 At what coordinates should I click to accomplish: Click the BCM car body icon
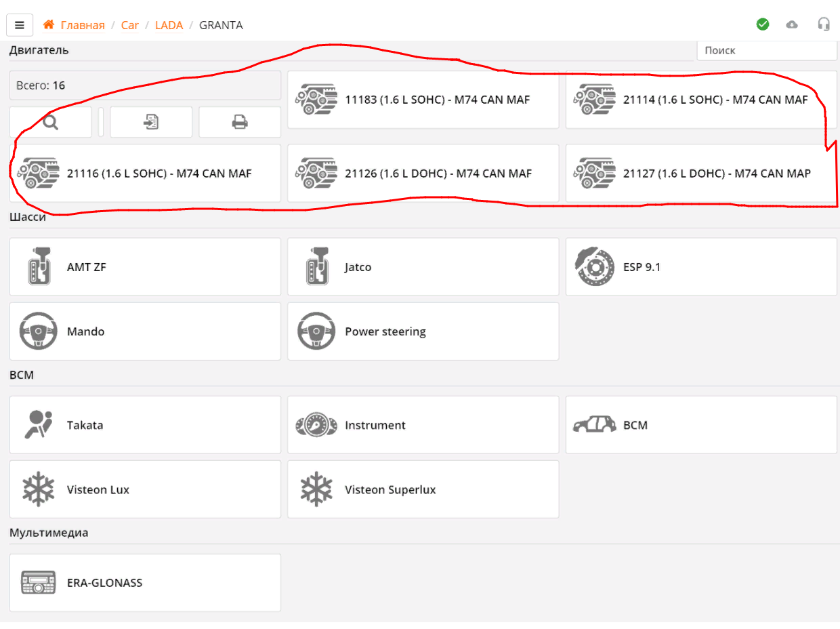pyautogui.click(x=594, y=425)
